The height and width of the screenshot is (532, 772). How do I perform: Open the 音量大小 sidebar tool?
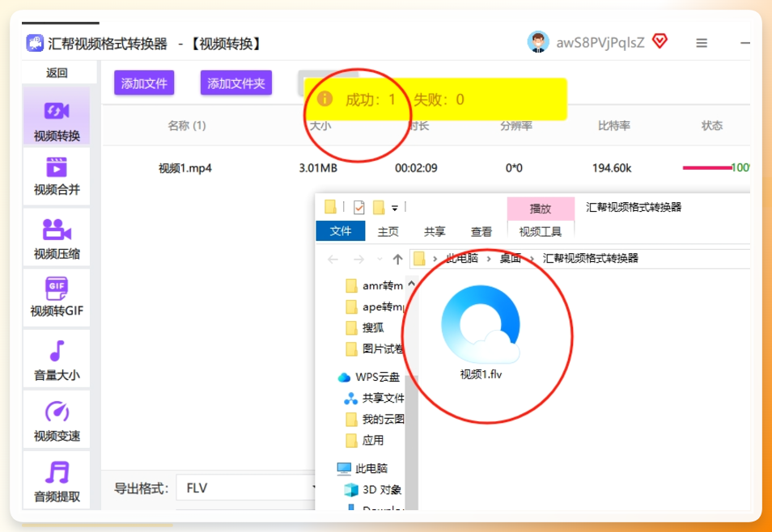pyautogui.click(x=57, y=359)
